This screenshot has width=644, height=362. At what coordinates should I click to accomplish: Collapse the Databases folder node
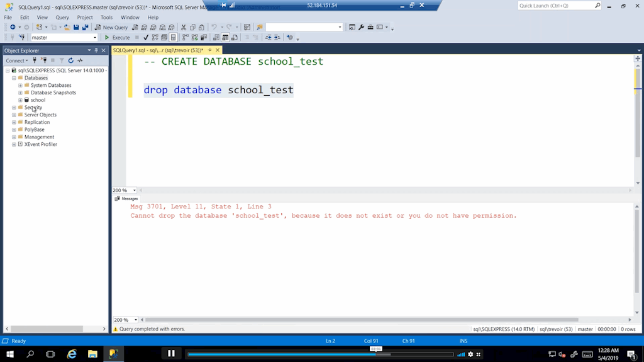(14, 77)
